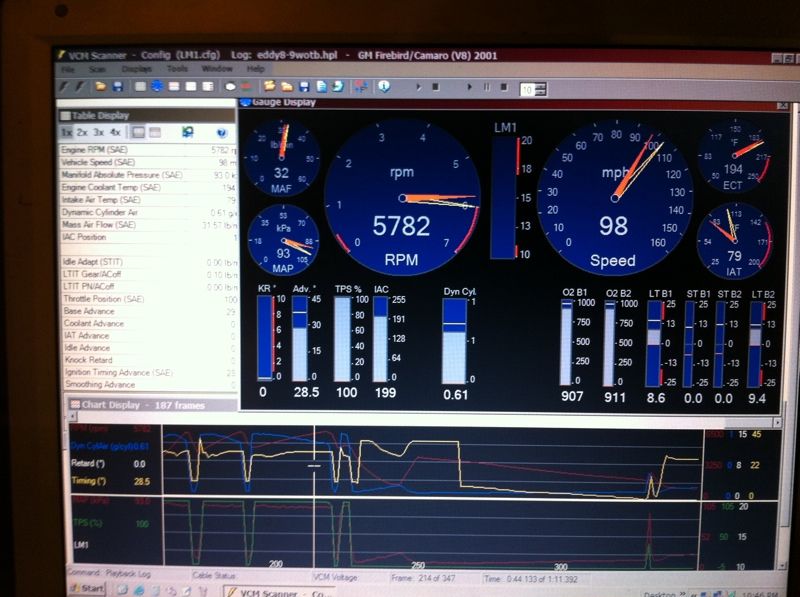Click the save log floppy disk icon
The height and width of the screenshot is (597, 800).
click(304, 87)
